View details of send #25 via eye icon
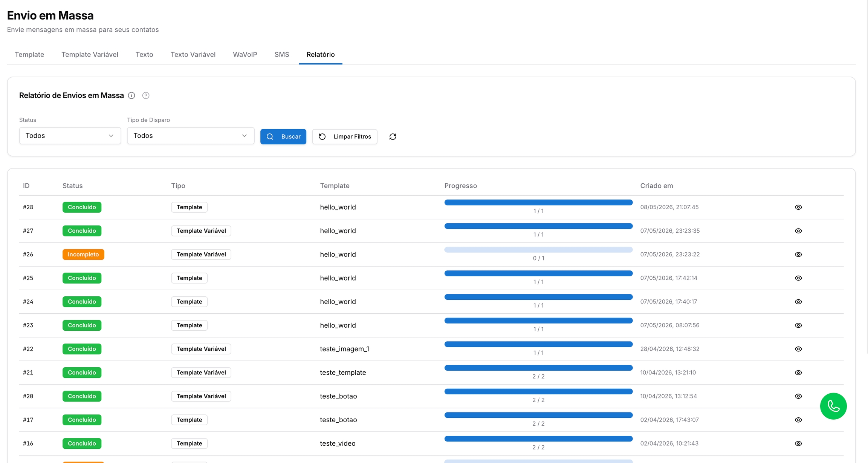868x463 pixels. 798,278
